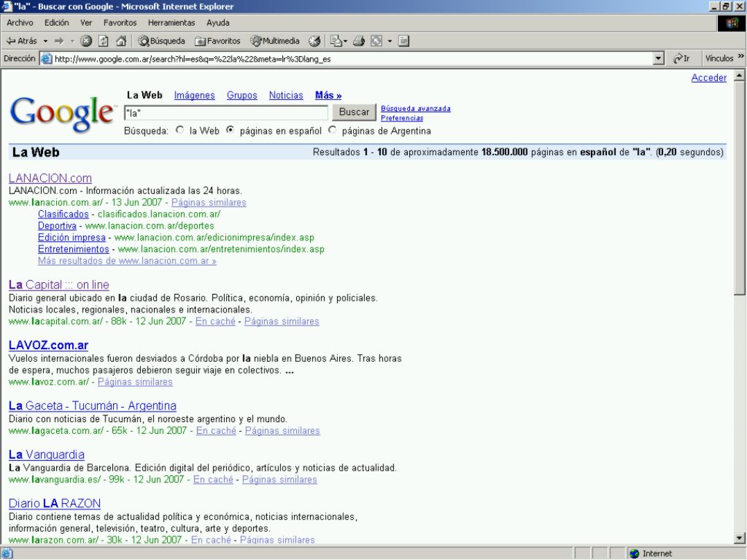Open the Herramientas menu
The height and width of the screenshot is (560, 747).
pyautogui.click(x=171, y=23)
